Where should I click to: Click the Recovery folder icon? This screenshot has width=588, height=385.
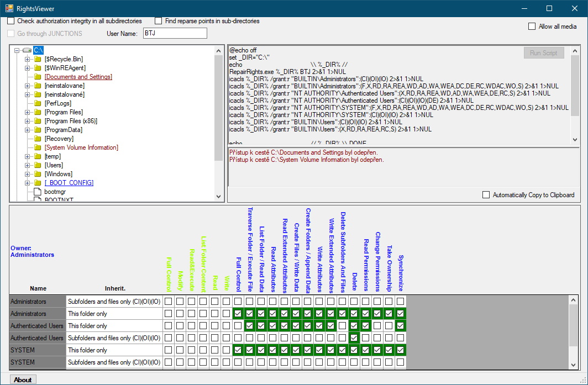pyautogui.click(x=38, y=139)
